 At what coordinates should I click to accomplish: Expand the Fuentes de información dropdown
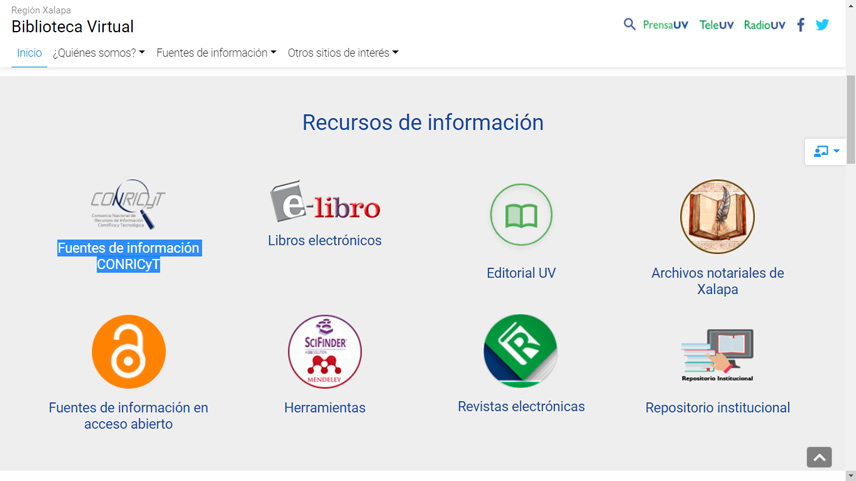click(216, 53)
